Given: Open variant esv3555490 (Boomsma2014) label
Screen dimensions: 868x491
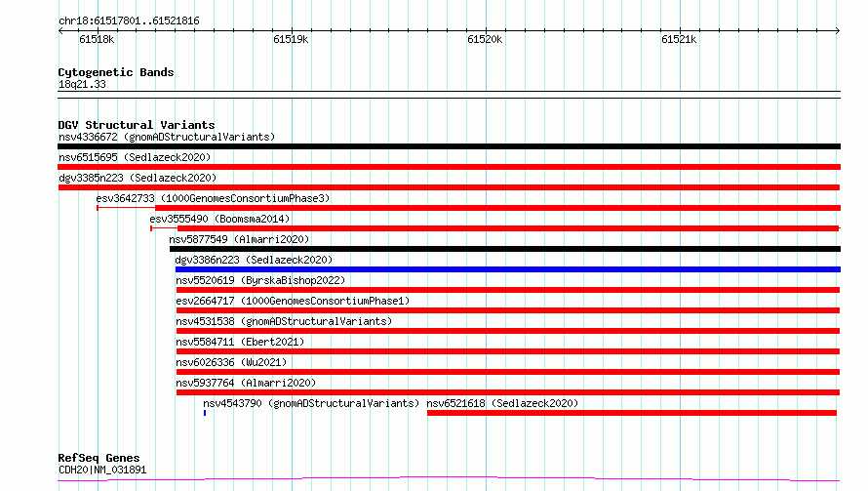Looking at the screenshot, I should (219, 219).
